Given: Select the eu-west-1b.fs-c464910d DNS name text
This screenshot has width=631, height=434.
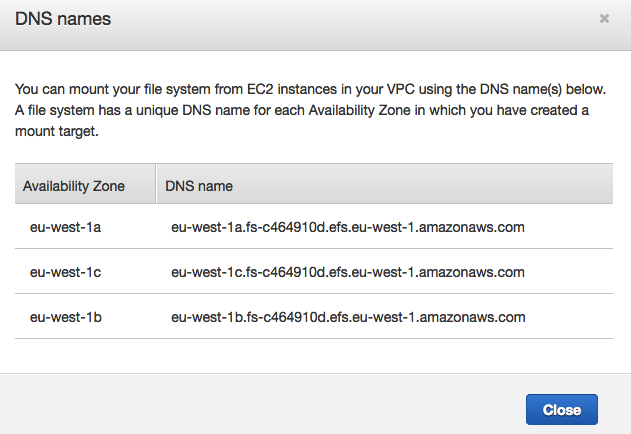Looking at the screenshot, I should pos(348,318).
